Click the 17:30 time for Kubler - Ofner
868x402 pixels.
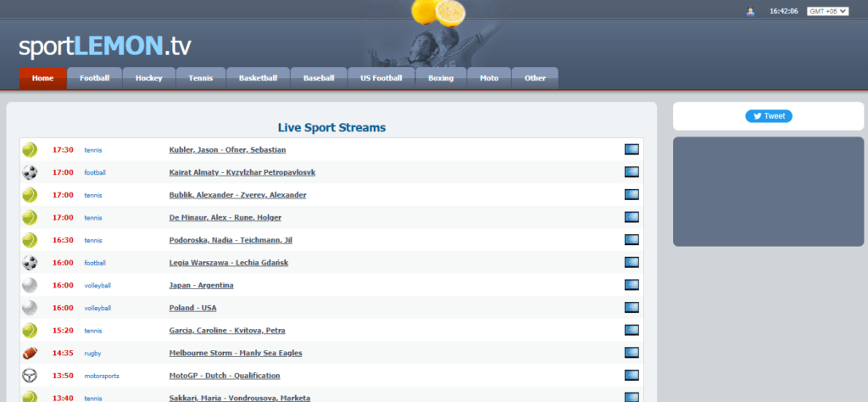point(63,149)
